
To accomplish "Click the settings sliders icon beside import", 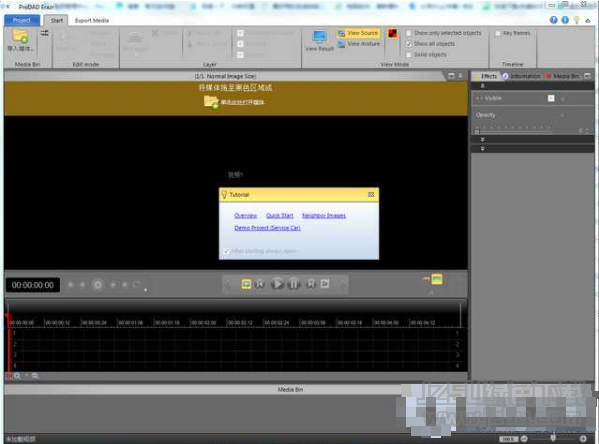I will (x=44, y=33).
